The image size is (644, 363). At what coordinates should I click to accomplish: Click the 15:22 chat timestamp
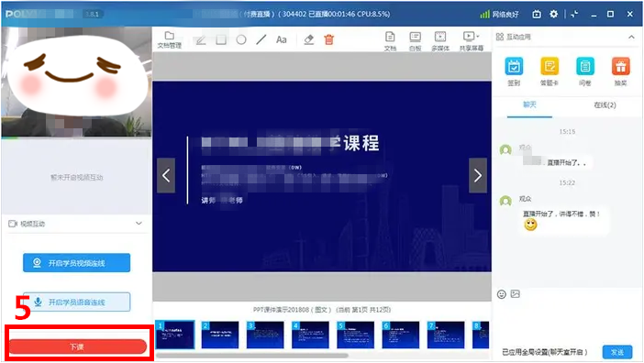(x=567, y=183)
